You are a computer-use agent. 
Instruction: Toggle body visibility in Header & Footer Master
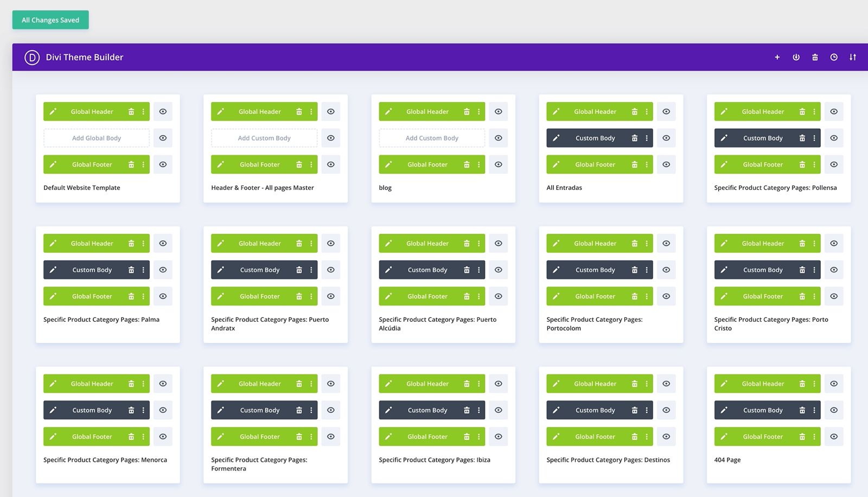tap(330, 138)
